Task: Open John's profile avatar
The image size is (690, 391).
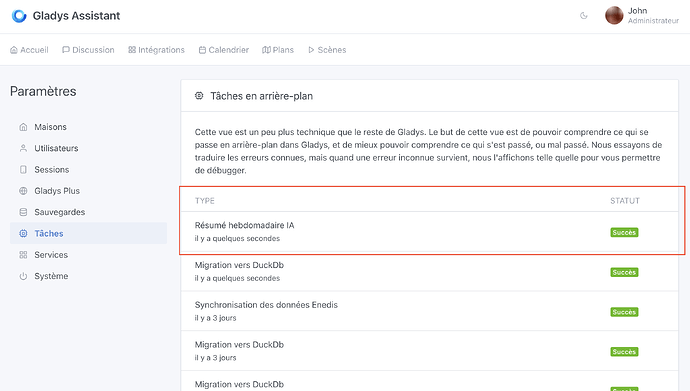Action: pos(614,15)
